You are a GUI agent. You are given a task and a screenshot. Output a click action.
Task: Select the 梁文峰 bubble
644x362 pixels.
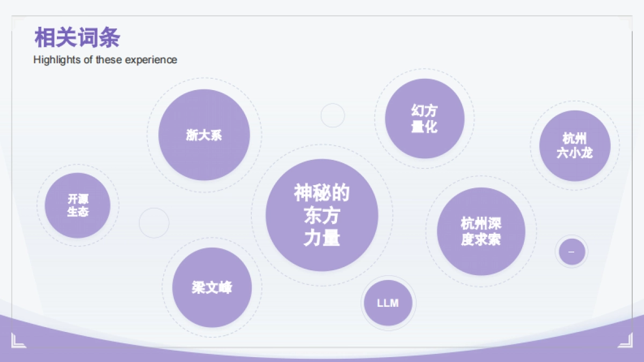tap(213, 287)
